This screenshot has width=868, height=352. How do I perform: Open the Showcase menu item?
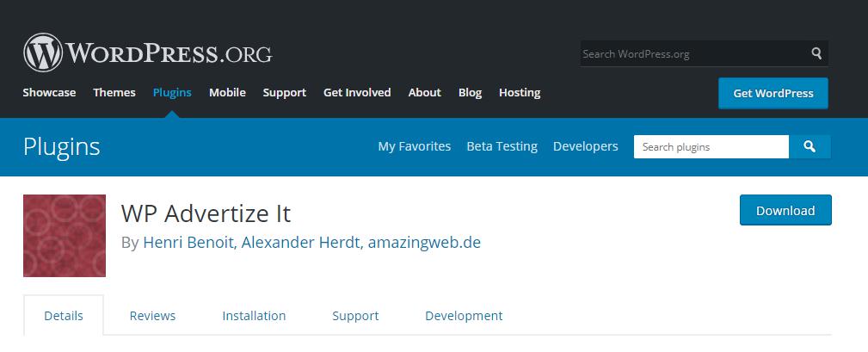click(x=49, y=92)
